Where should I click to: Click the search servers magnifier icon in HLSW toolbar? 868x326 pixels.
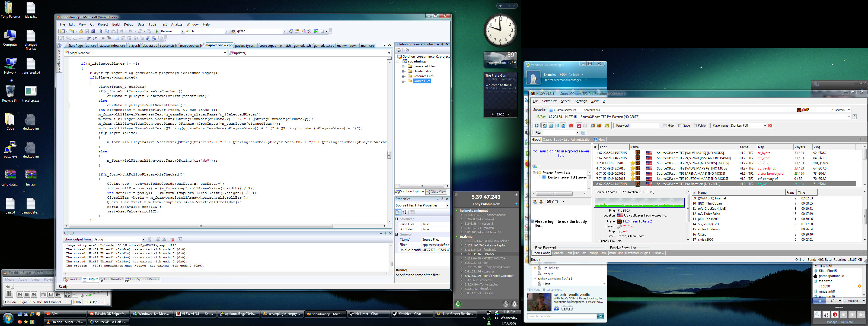point(544,126)
